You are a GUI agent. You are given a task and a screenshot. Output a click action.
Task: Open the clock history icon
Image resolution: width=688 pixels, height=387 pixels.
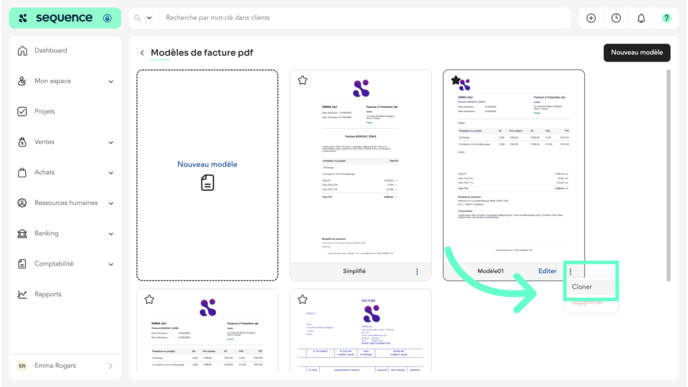616,18
